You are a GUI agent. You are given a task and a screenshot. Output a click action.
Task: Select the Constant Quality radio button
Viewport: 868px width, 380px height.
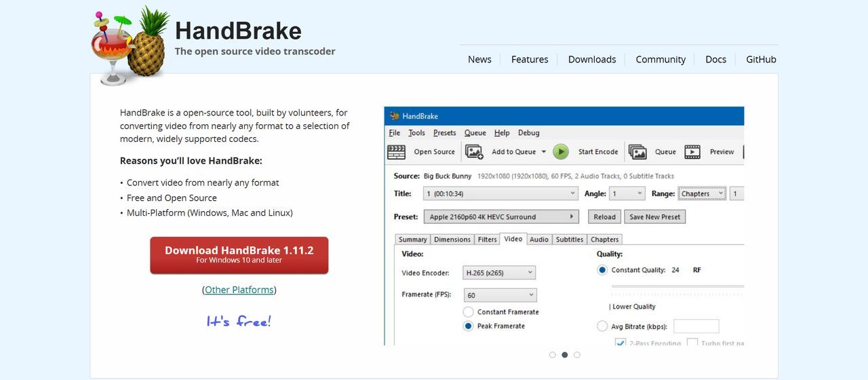(x=602, y=270)
